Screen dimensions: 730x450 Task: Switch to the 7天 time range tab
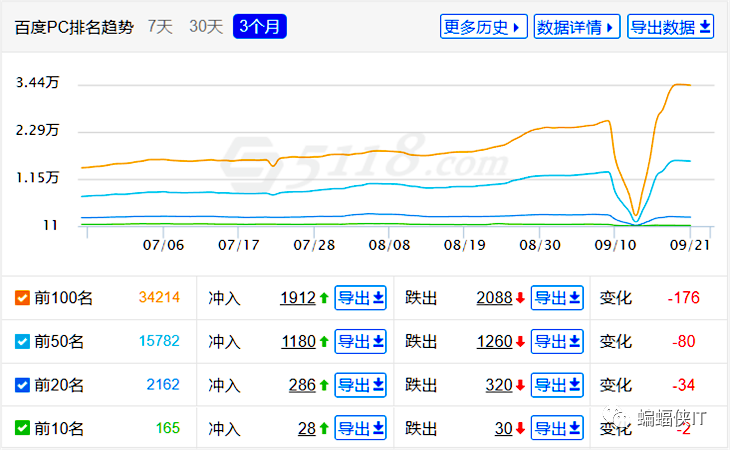click(160, 27)
